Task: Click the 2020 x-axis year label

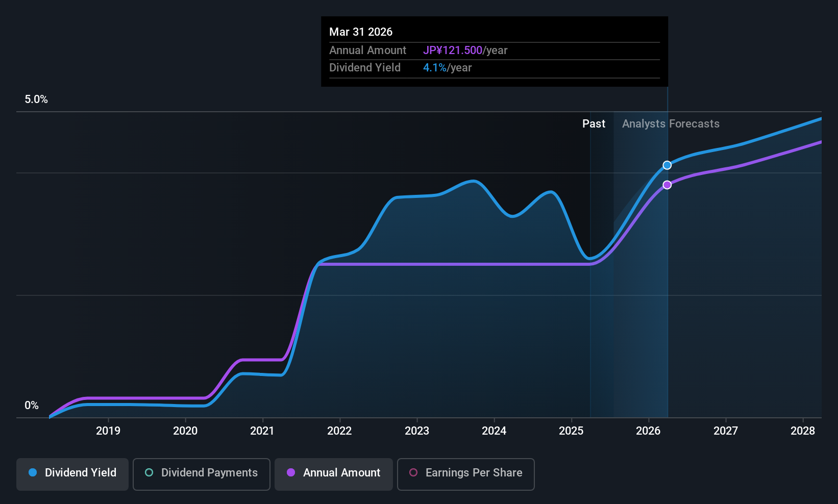Action: [x=185, y=431]
